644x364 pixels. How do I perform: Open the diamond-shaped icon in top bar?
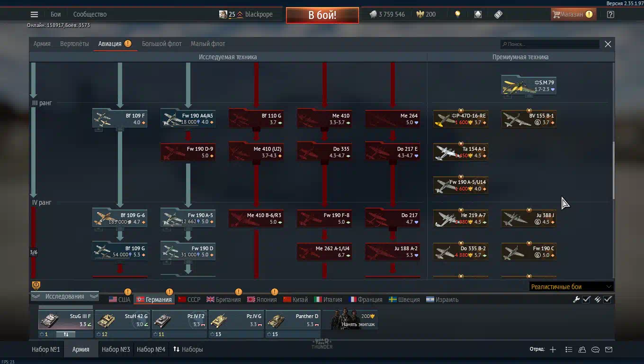click(478, 14)
